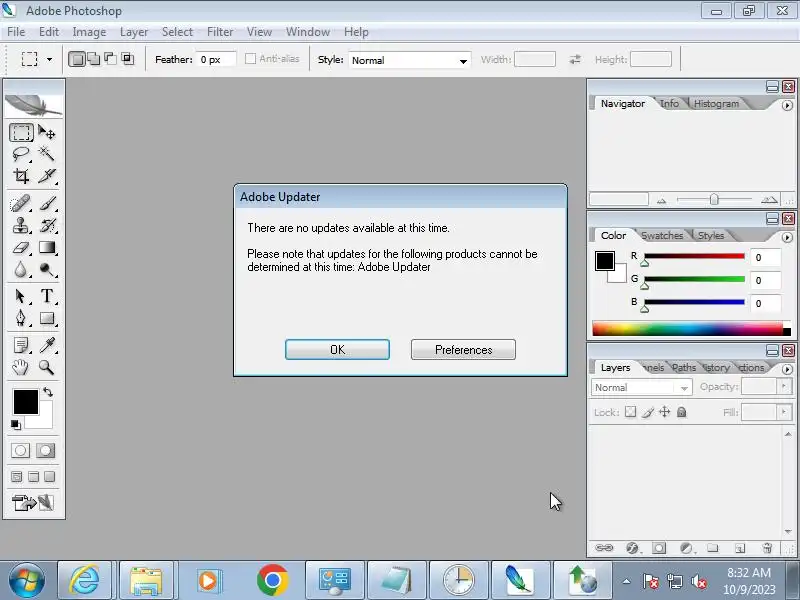
Task: Click the Navigator zoom slider
Action: [714, 199]
